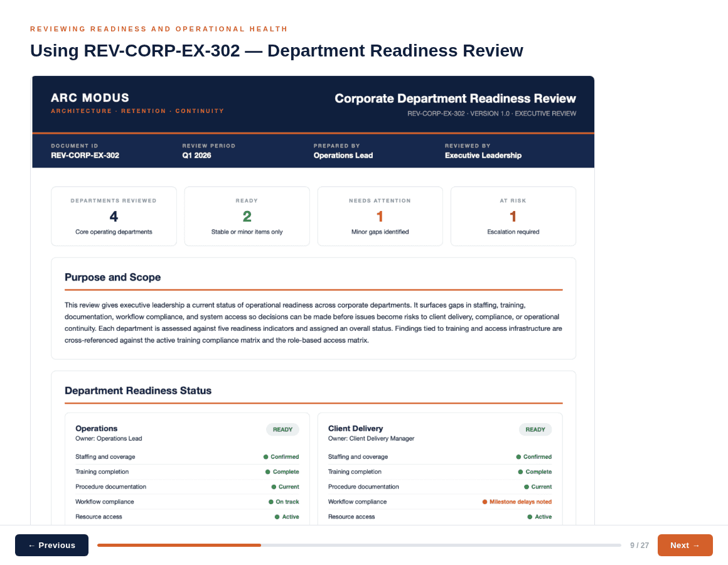
Task: Click 'Operations Lead' under Prepared By
Action: 343,156
